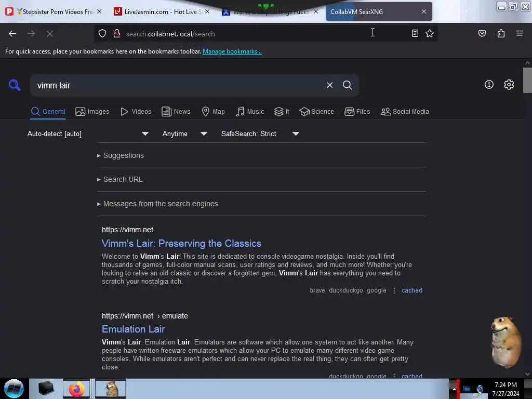532x399 pixels.
Task: Open the SafeSearch Strict dropdown
Action: point(260,134)
